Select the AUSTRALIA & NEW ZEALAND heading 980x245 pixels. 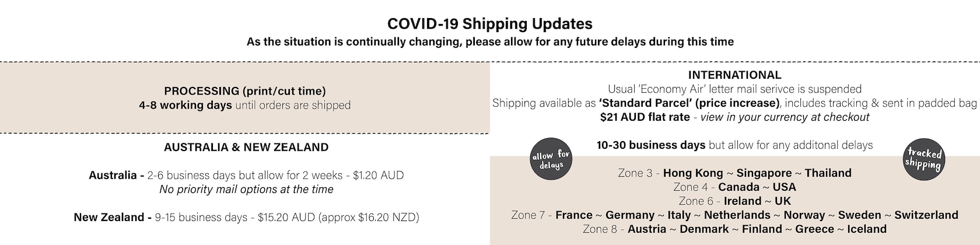pos(246,147)
